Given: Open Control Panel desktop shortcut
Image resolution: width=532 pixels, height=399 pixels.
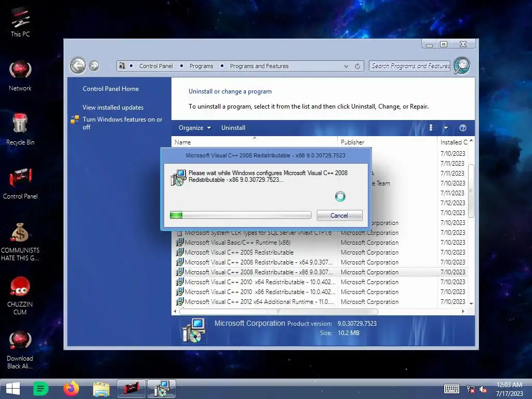Looking at the screenshot, I should (x=20, y=183).
